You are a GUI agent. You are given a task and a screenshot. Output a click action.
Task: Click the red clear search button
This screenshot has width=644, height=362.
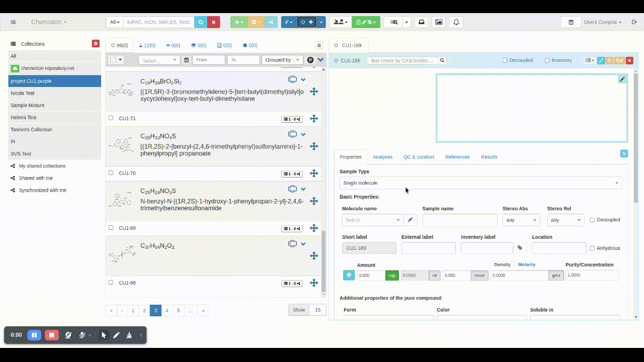(x=213, y=22)
